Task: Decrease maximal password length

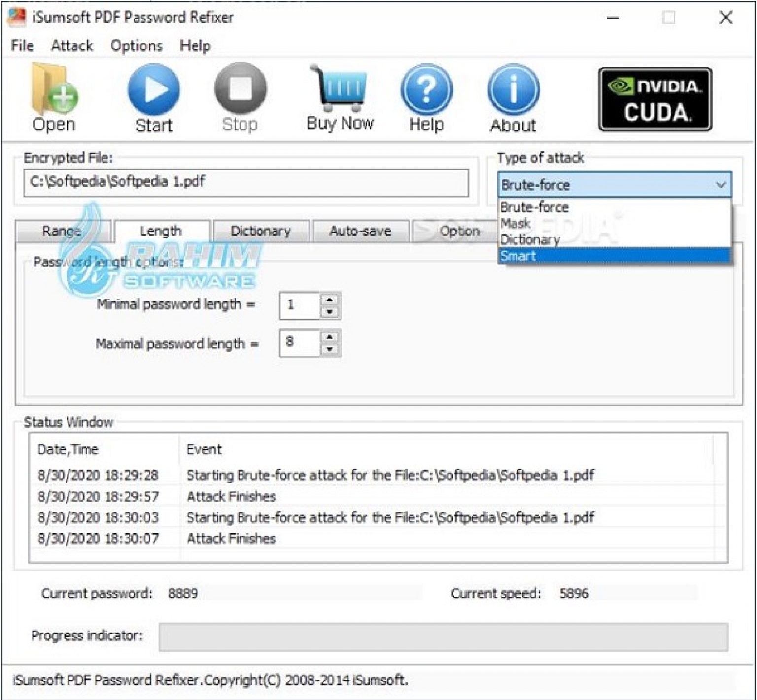Action: [330, 349]
